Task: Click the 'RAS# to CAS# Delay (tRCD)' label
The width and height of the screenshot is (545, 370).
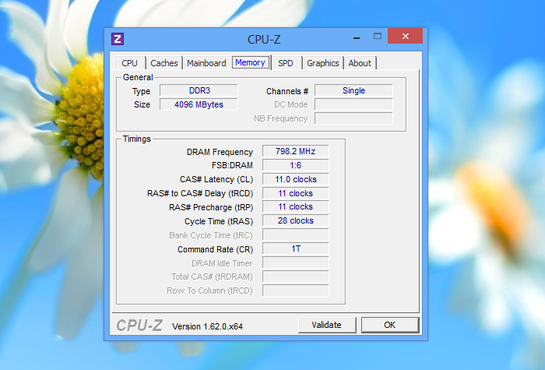Action: [x=200, y=194]
